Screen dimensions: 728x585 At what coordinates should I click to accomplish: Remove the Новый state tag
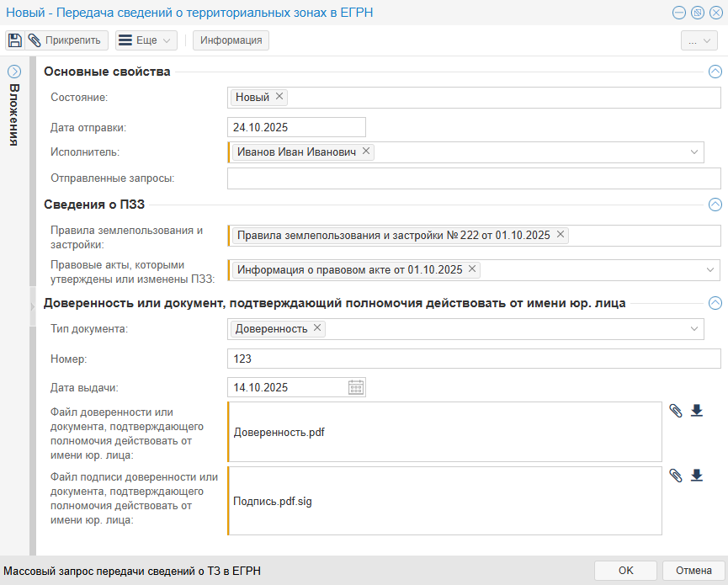tap(279, 97)
